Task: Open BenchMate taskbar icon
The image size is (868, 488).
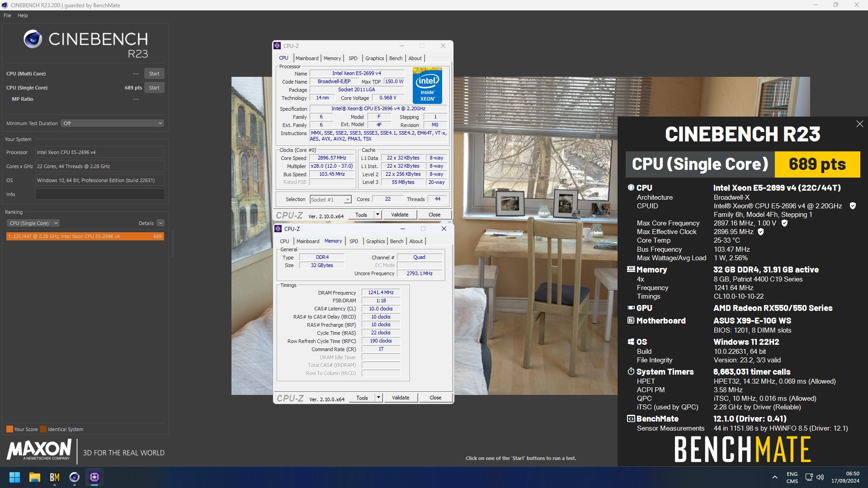Action: pyautogui.click(x=55, y=477)
